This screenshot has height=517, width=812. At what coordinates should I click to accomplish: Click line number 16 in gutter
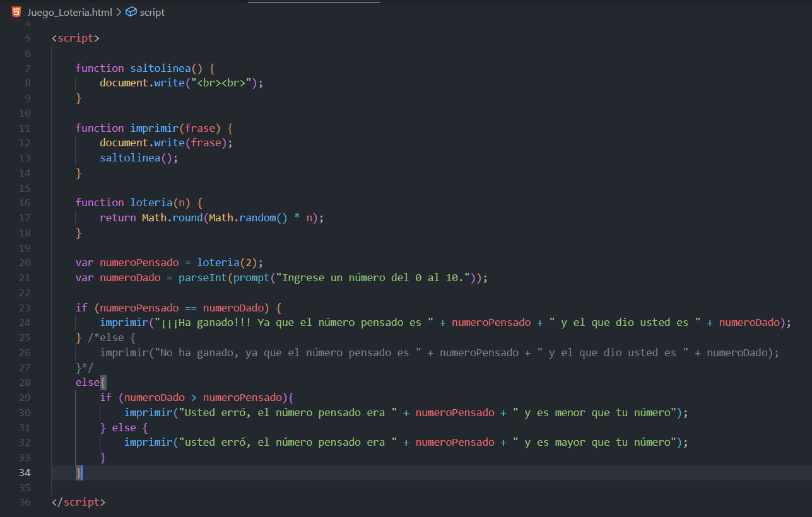[25, 202]
